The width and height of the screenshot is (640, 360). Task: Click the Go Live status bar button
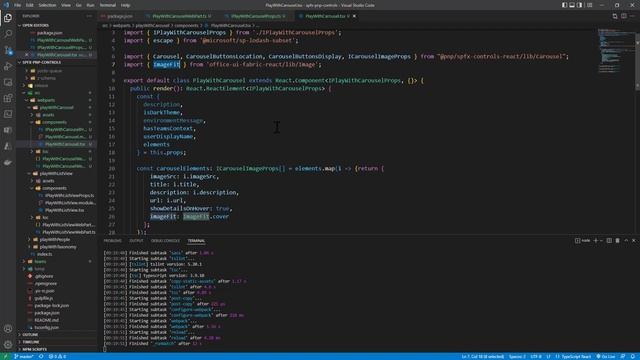click(x=606, y=356)
